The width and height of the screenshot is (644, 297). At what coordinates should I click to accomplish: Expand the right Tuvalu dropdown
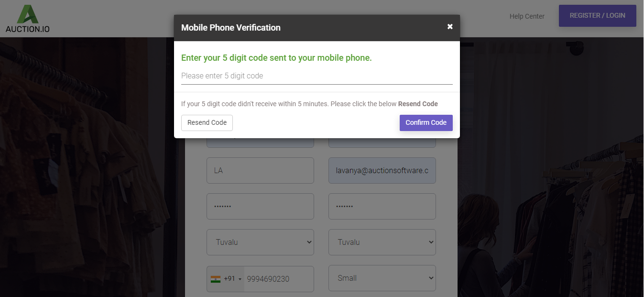click(382, 242)
